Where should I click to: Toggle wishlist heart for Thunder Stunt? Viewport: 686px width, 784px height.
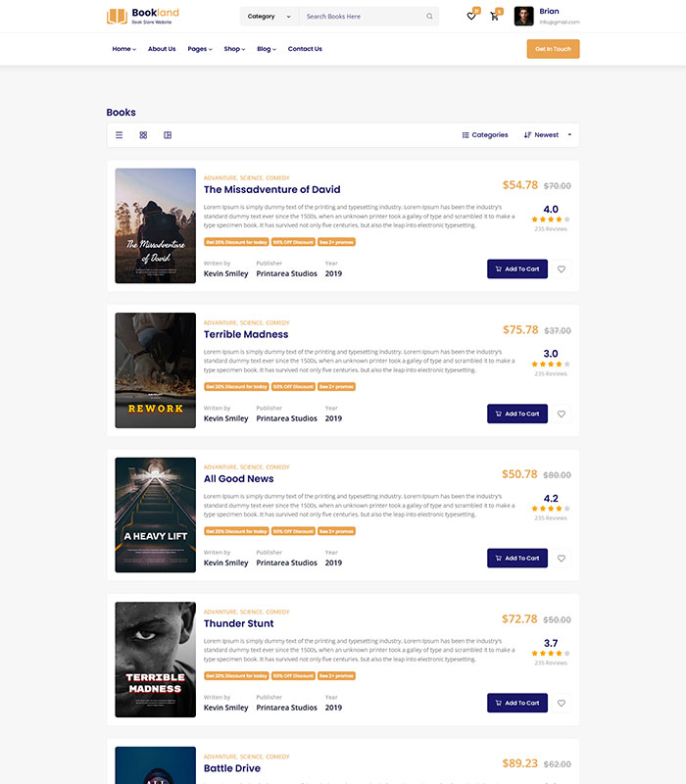pos(562,703)
